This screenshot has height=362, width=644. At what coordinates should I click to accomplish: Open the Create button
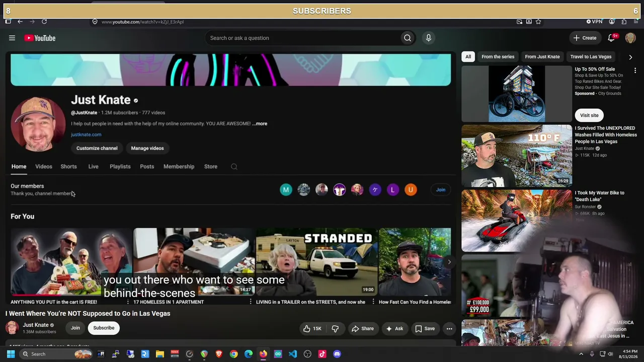[x=585, y=38]
